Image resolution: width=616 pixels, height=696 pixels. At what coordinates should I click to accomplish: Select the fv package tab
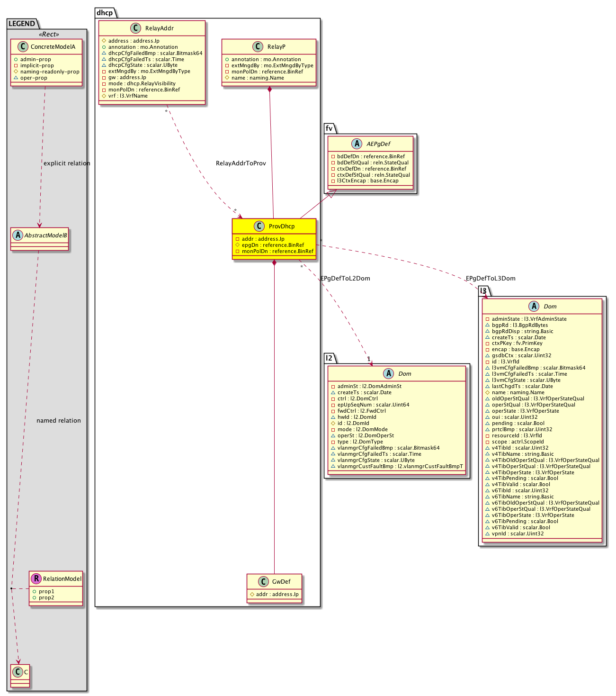click(x=329, y=128)
